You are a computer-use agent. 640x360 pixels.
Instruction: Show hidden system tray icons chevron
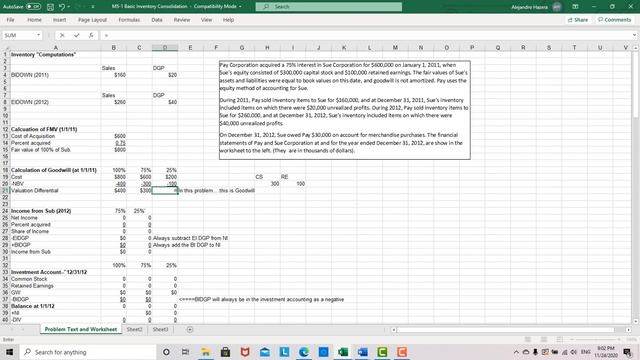(516, 352)
